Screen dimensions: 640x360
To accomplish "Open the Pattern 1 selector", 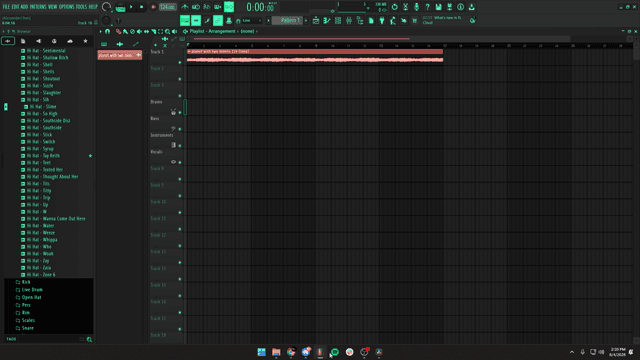I will [288, 20].
